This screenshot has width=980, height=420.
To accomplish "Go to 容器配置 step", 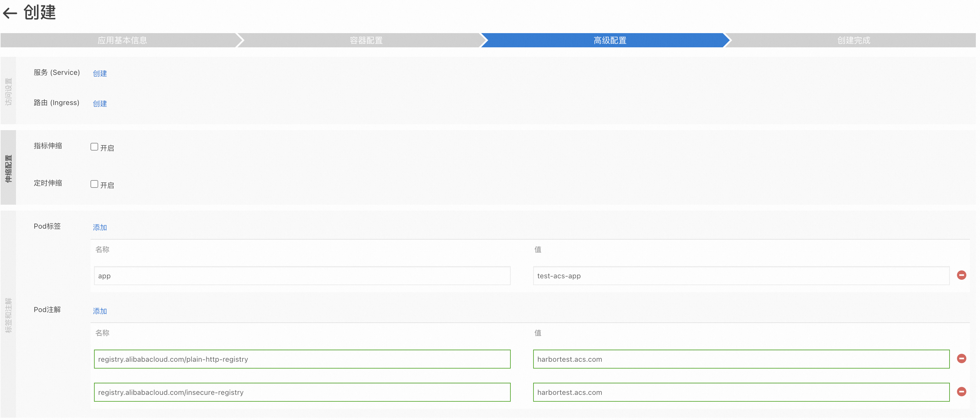I will pyautogui.click(x=366, y=40).
